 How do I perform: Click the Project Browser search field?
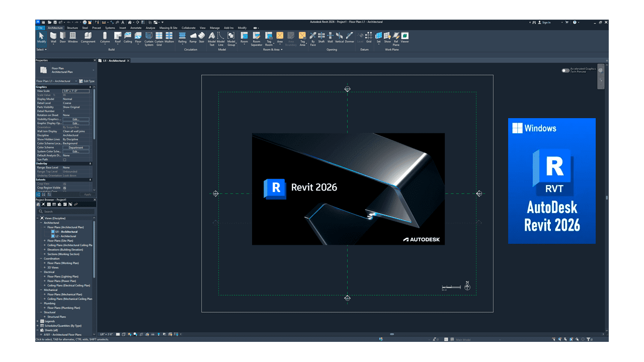(x=65, y=211)
